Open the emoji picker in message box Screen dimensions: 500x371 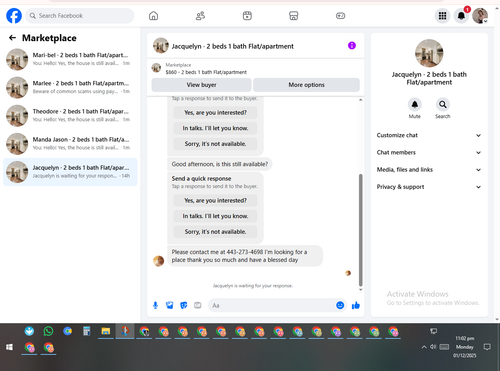[x=340, y=305]
